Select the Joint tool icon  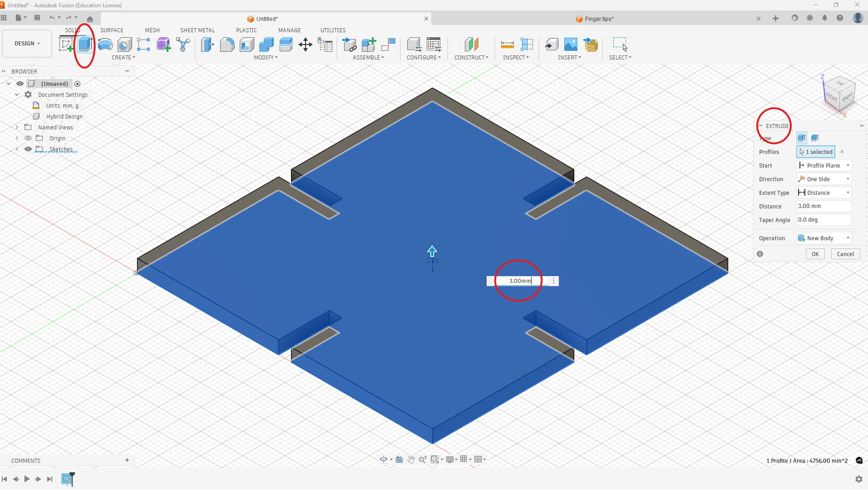388,45
